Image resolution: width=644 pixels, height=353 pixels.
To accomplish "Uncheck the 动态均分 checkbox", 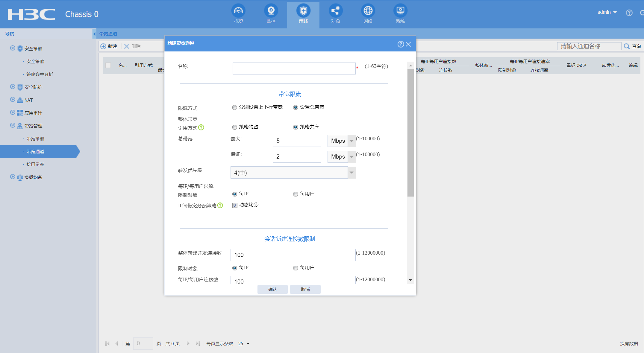I will (235, 205).
